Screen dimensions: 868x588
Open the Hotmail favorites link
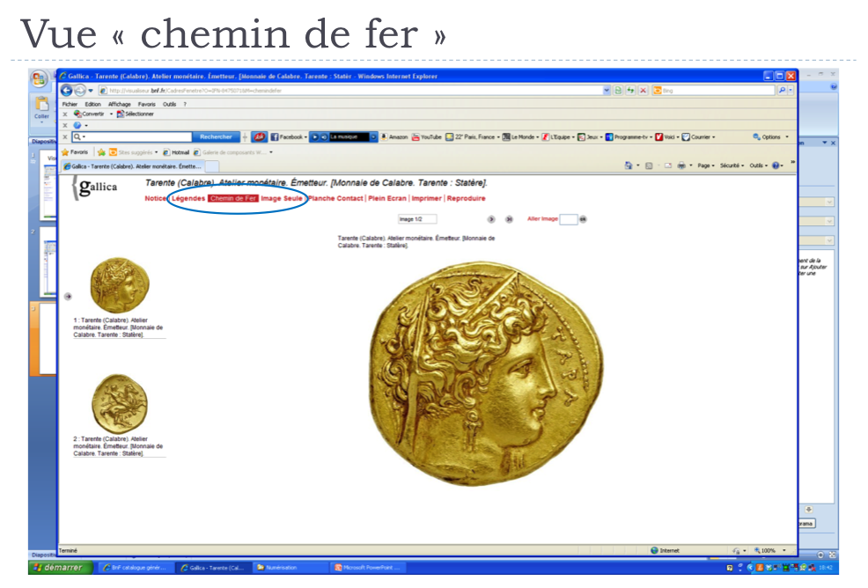[176, 152]
